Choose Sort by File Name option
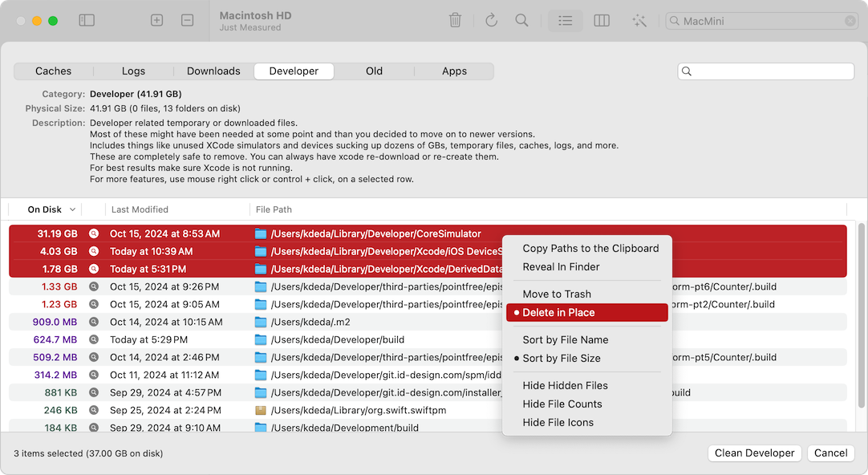868x475 pixels. (565, 340)
